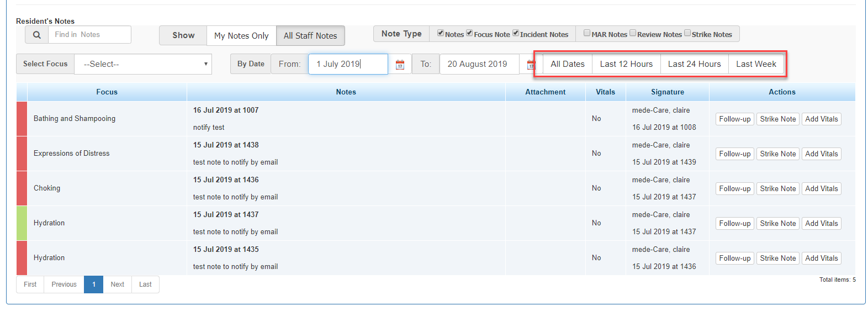Select the All Staff Notes tab
The width and height of the screenshot is (868, 311).
[310, 35]
